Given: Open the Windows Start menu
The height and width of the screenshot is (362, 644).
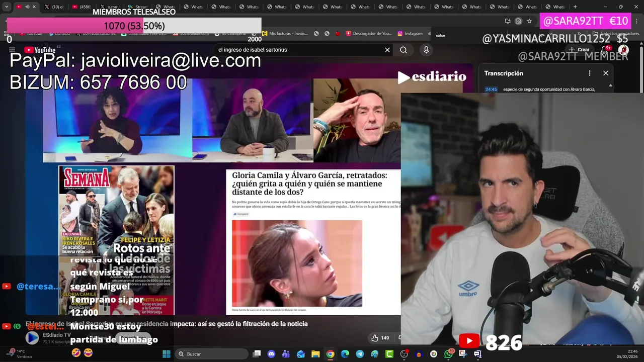Looking at the screenshot, I should point(167,354).
